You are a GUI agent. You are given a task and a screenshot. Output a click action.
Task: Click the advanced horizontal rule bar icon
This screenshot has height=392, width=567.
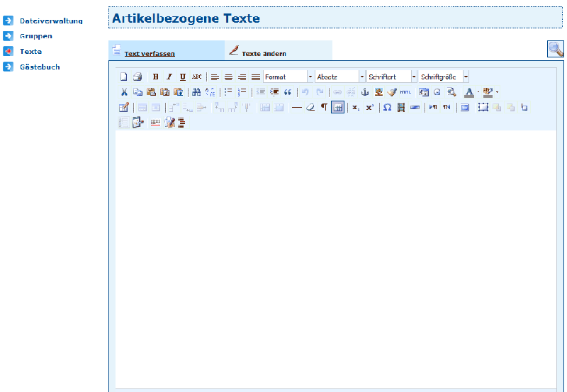pos(415,108)
